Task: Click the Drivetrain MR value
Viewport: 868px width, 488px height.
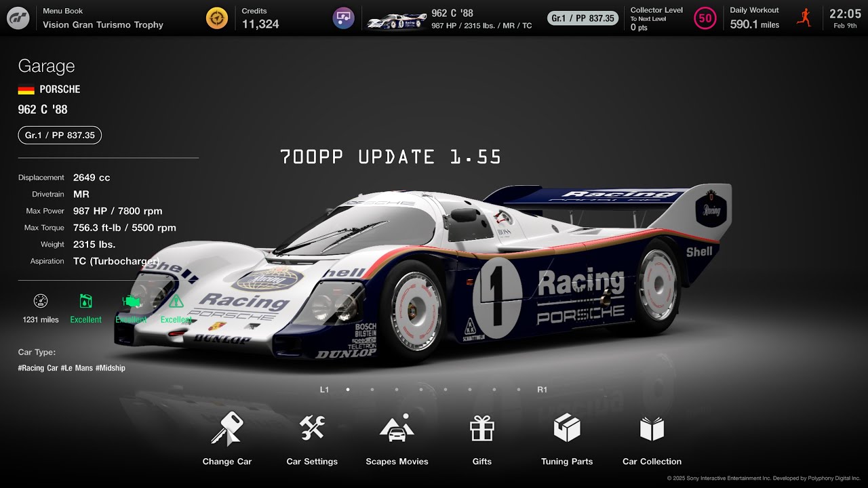Action: (x=81, y=195)
